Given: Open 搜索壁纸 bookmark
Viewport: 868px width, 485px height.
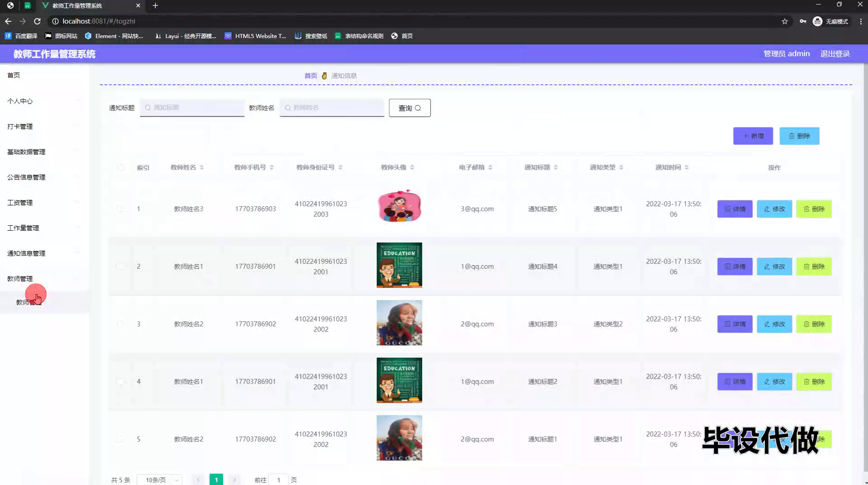Looking at the screenshot, I should point(311,36).
